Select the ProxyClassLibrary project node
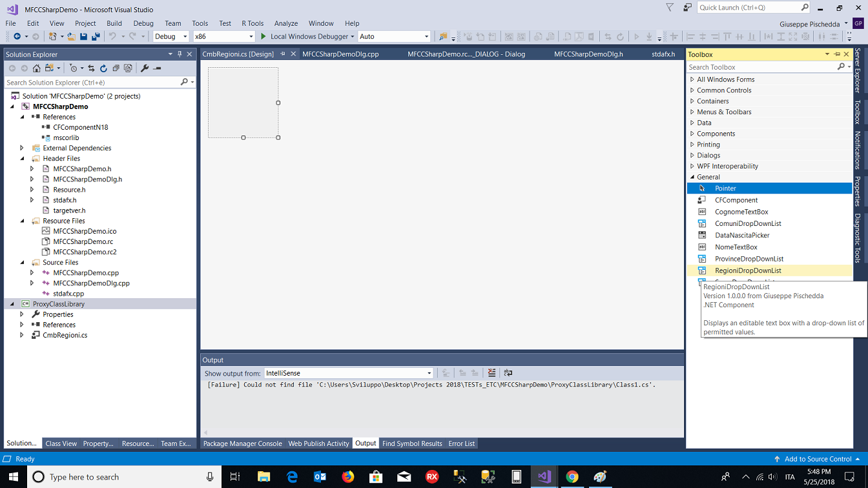The width and height of the screenshot is (868, 488). [x=59, y=304]
